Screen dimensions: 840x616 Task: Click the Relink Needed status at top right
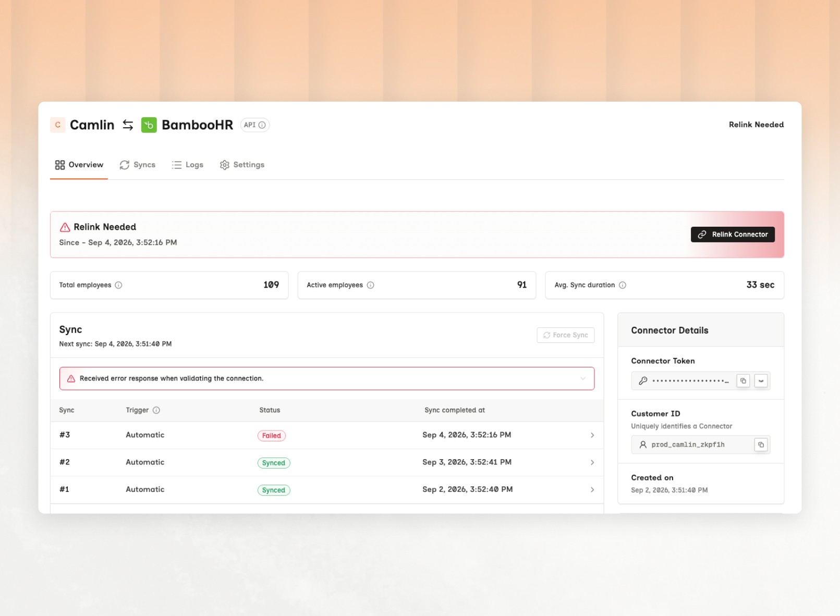coord(756,125)
